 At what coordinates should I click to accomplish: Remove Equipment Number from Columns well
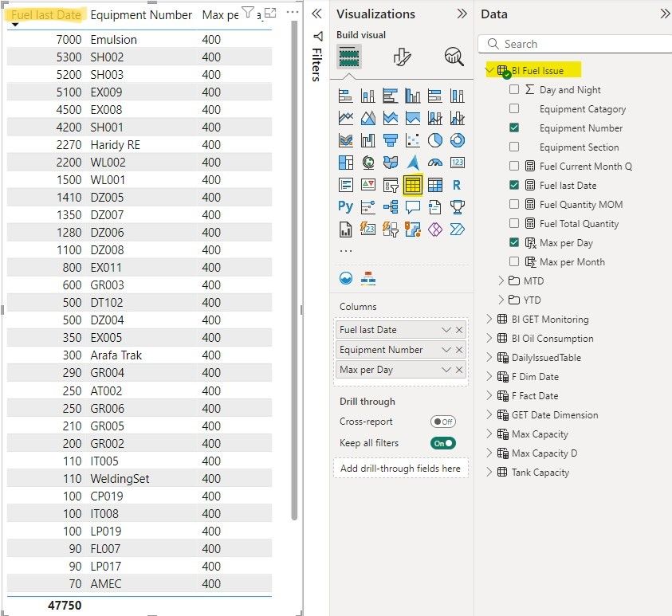pos(459,350)
